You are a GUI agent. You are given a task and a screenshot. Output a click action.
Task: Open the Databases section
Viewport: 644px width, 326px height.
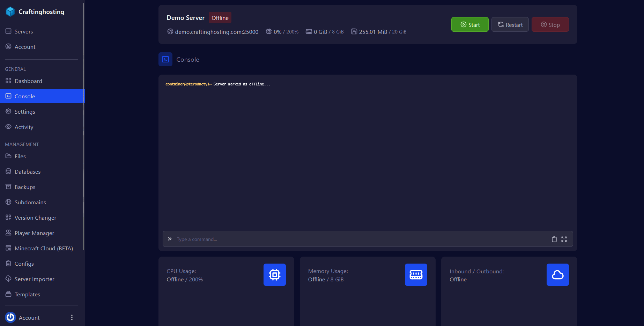point(42,172)
